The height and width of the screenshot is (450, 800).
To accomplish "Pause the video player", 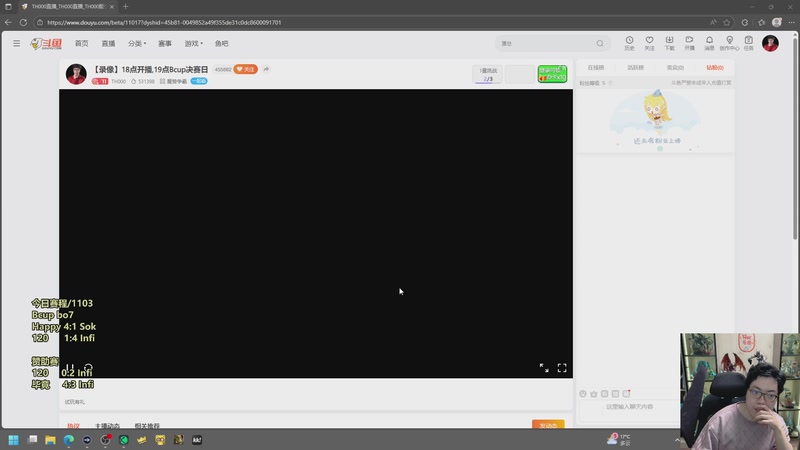I will coord(70,367).
